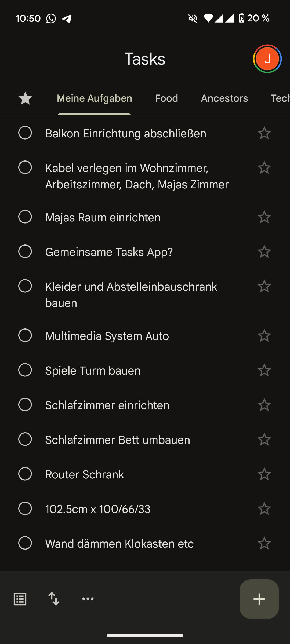The width and height of the screenshot is (290, 644).
Task: Tap the sort order arrows icon
Action: tap(54, 599)
